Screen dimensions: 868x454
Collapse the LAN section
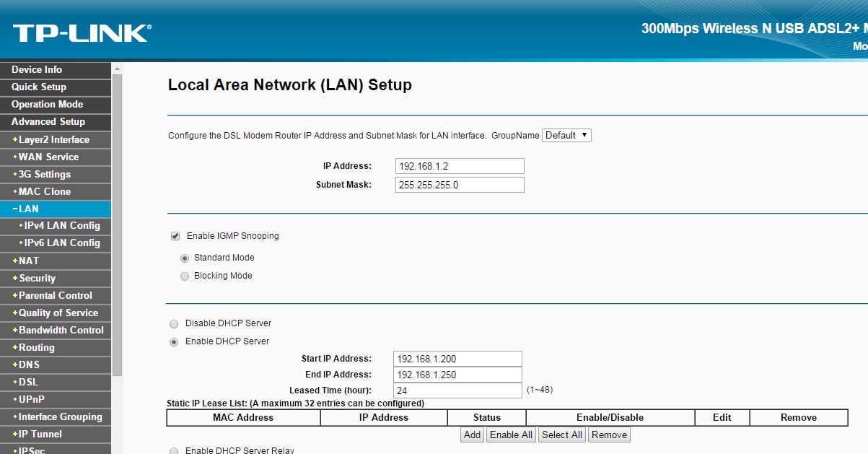tap(56, 209)
